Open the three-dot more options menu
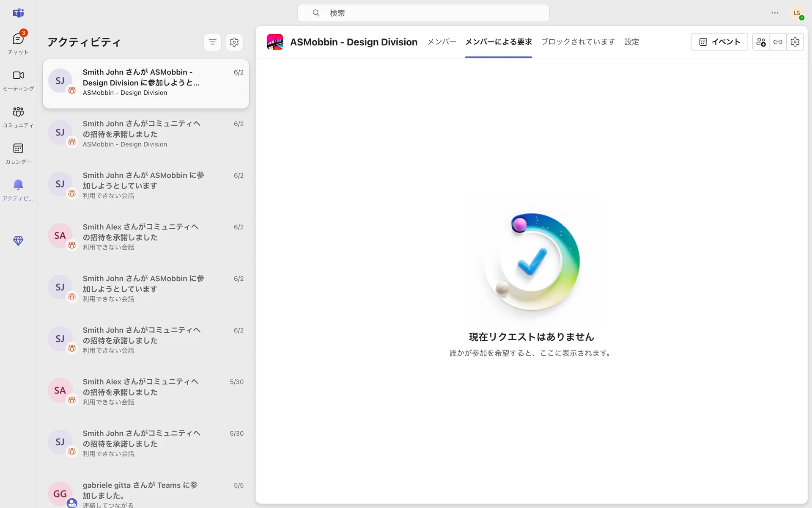This screenshot has height=508, width=812. point(775,13)
